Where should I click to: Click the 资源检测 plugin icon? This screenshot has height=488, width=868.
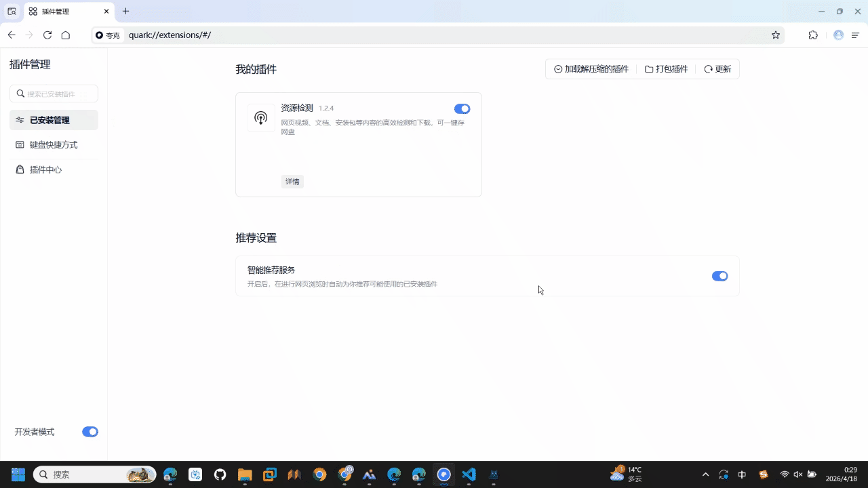point(261,118)
